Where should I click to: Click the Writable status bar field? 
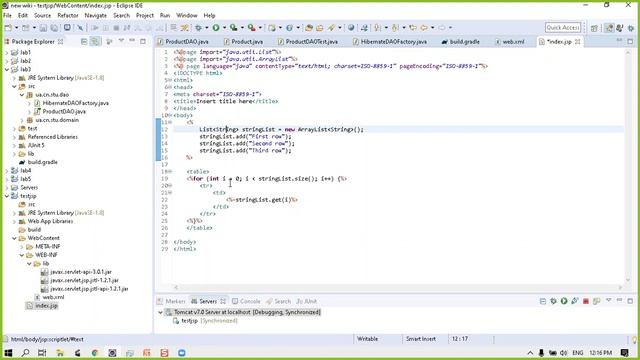(367, 339)
